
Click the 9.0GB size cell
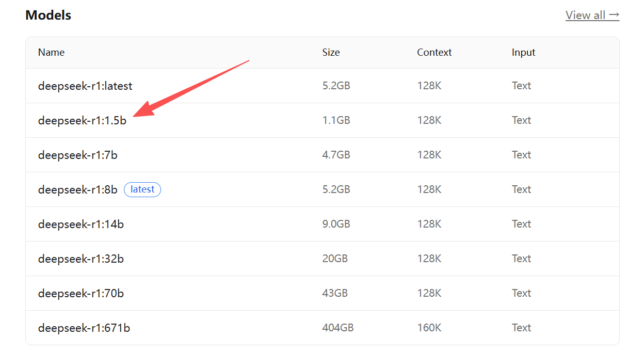pos(336,224)
